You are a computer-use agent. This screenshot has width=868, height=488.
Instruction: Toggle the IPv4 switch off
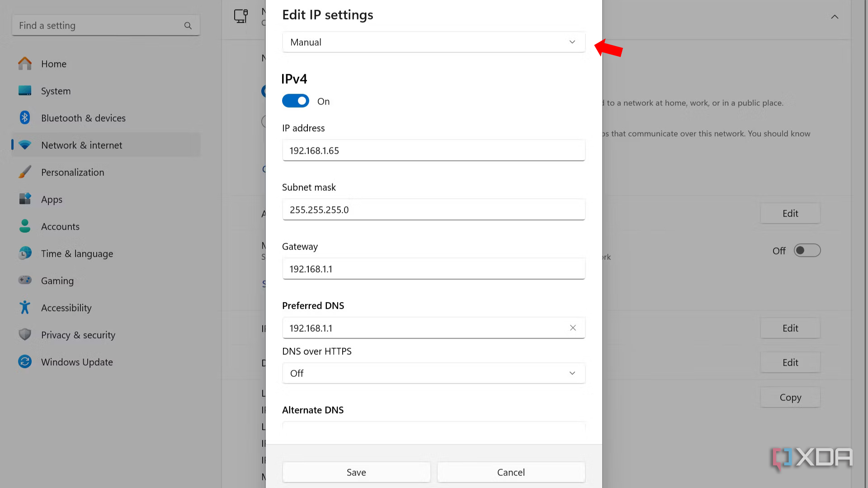pos(296,101)
